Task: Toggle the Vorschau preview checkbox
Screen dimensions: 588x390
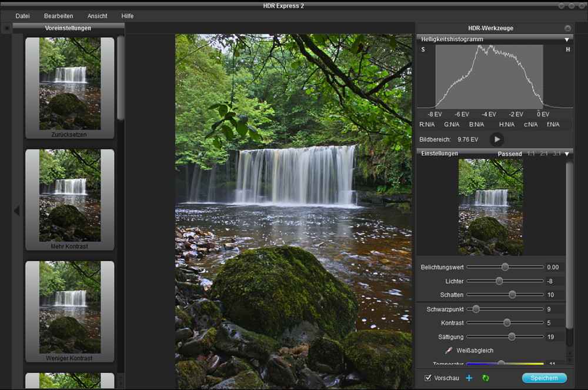Action: [x=427, y=378]
